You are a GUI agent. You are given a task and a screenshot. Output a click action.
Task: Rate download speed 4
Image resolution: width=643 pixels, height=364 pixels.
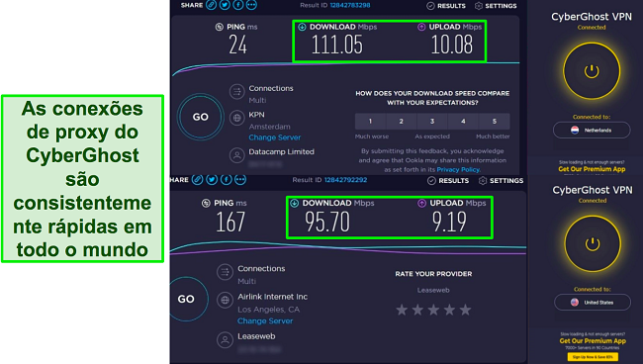(x=463, y=122)
